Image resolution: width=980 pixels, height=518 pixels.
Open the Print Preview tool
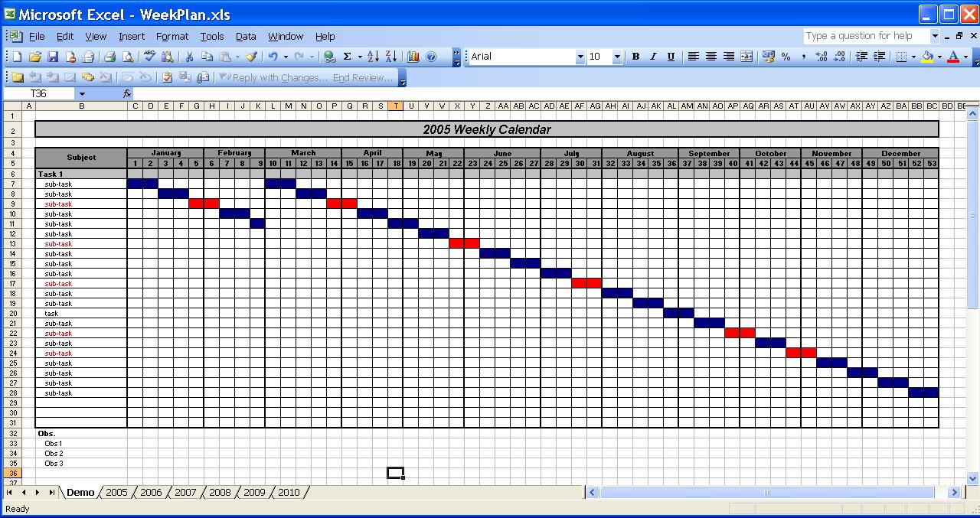pos(127,57)
